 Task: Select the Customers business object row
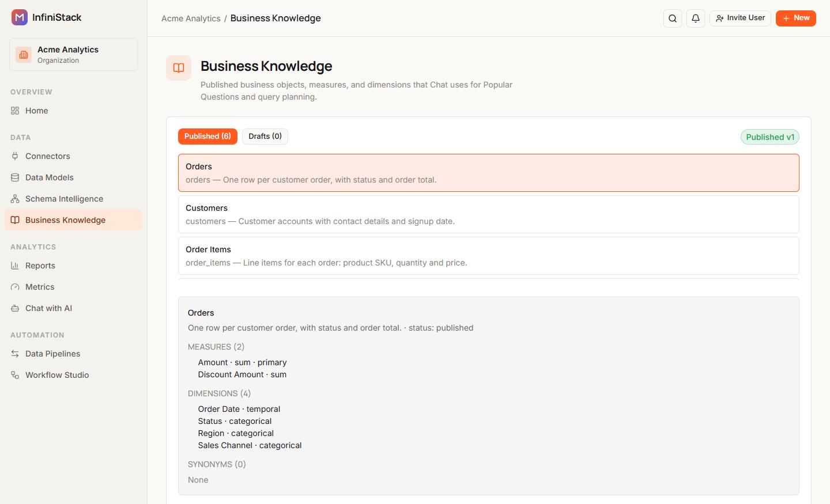[489, 214]
